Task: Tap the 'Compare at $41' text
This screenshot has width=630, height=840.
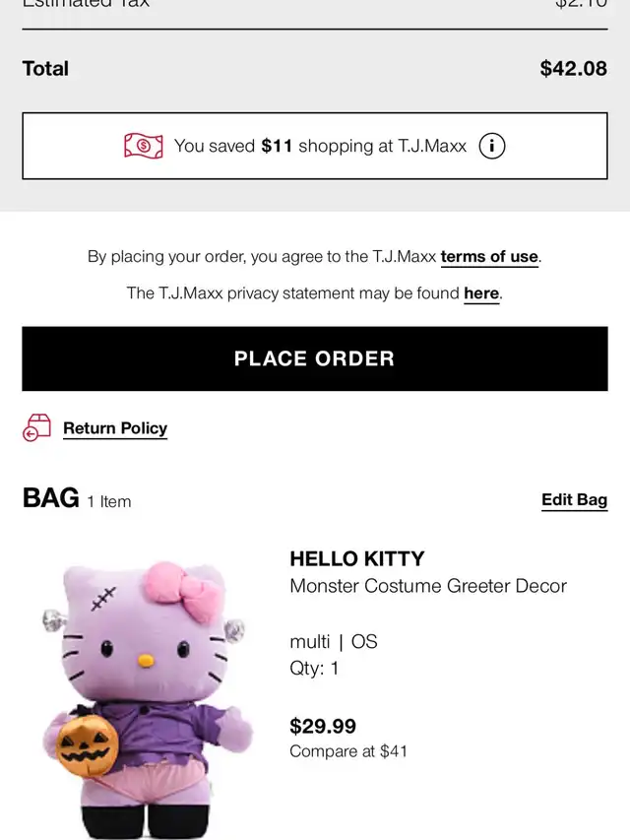Action: click(x=348, y=751)
